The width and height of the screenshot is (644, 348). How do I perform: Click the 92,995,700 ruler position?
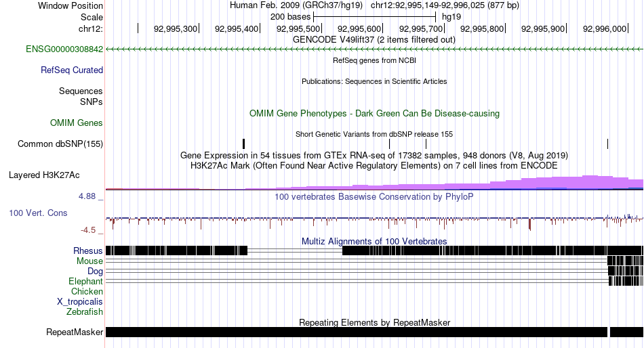(x=421, y=28)
